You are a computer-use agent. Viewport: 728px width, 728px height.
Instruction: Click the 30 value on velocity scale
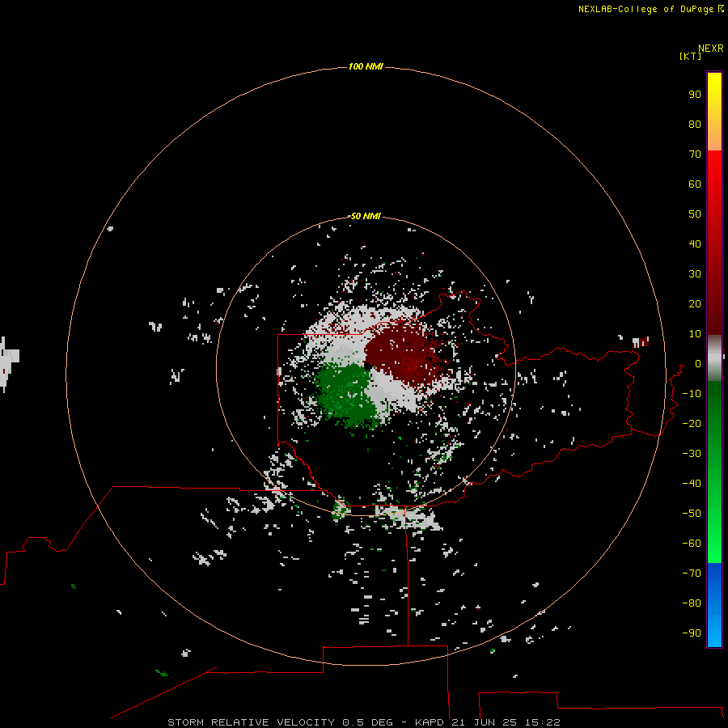[x=695, y=274]
